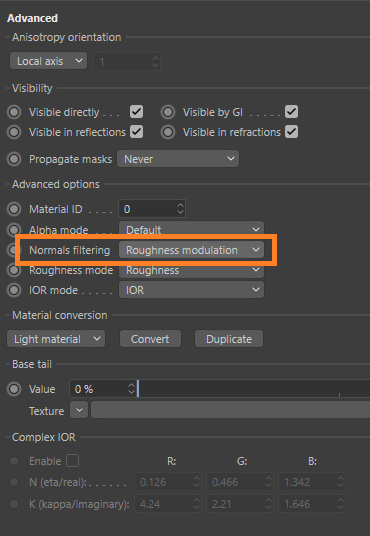Click animation dot beside Visible directly
This screenshot has height=536, width=370.
point(14,112)
